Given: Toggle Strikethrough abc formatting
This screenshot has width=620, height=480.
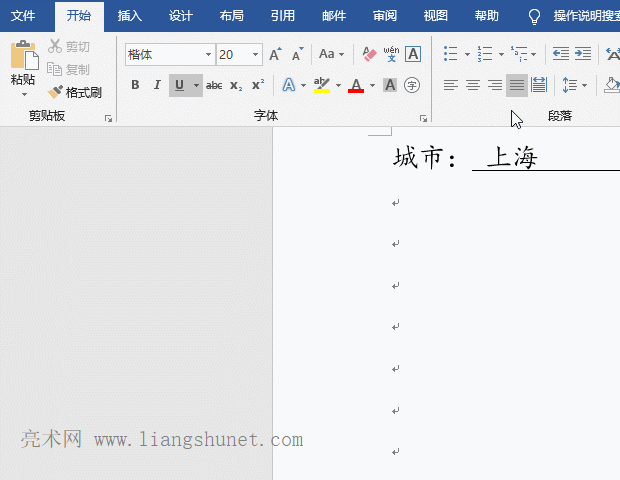Looking at the screenshot, I should [x=214, y=85].
